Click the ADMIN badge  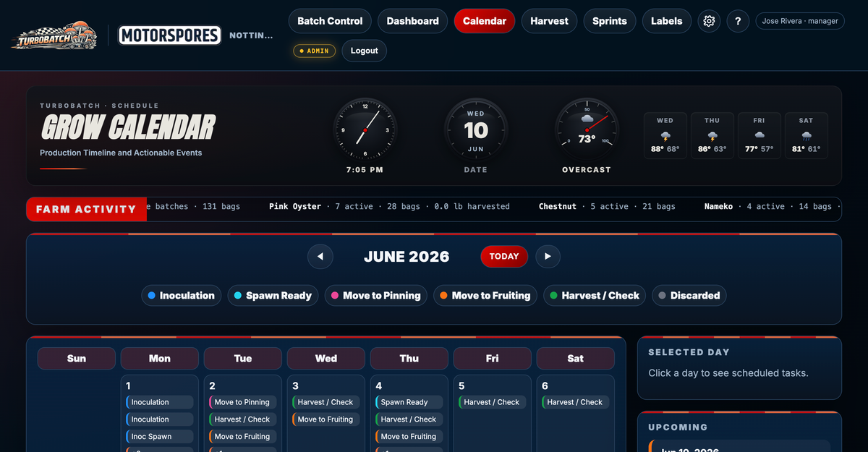click(314, 51)
